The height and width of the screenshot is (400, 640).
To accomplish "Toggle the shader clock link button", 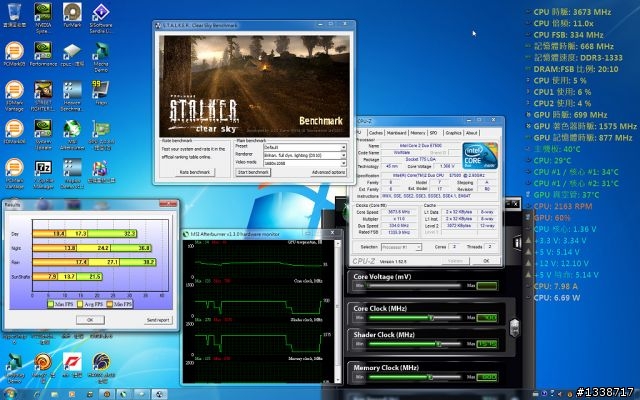I will 515,327.
